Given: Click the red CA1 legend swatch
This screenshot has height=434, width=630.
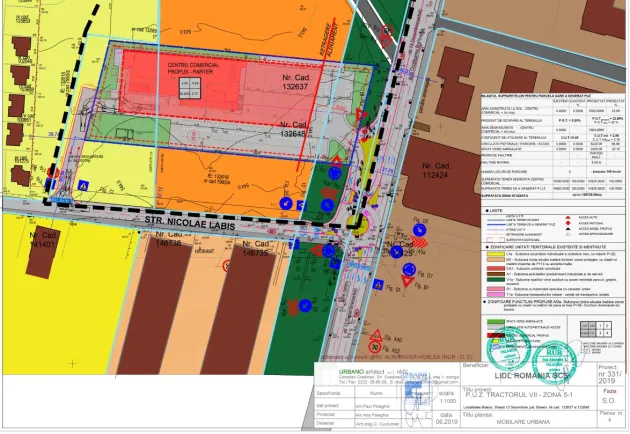Looking at the screenshot, I should [x=495, y=268].
